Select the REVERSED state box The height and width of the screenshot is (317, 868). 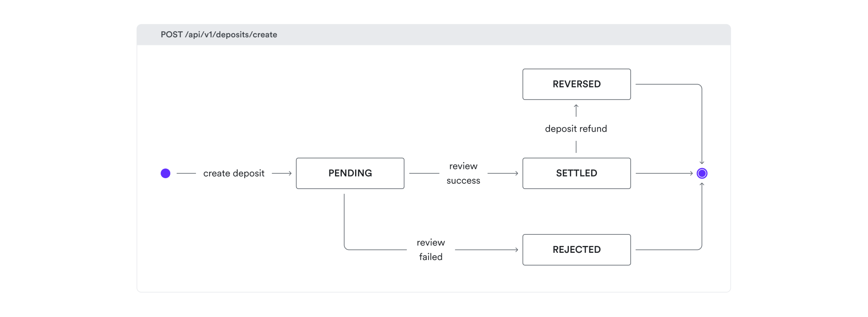click(577, 84)
